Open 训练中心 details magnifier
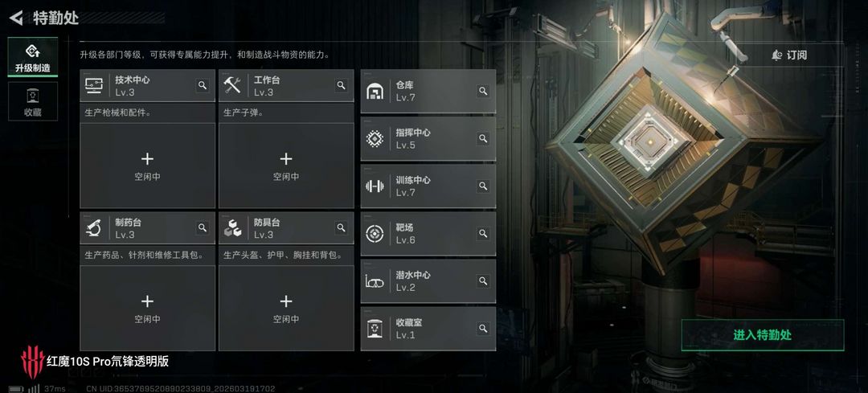The height and width of the screenshot is (393, 868). pos(483,186)
